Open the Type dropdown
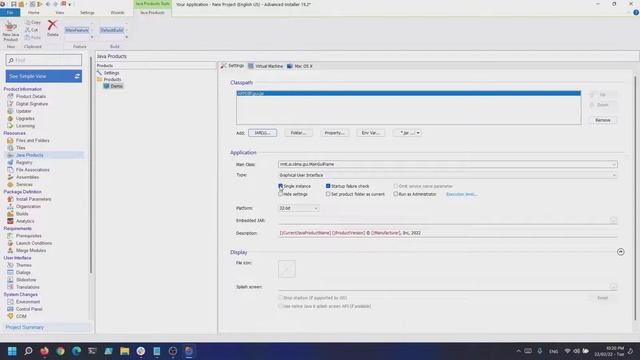The height and width of the screenshot is (360, 640). [613, 175]
